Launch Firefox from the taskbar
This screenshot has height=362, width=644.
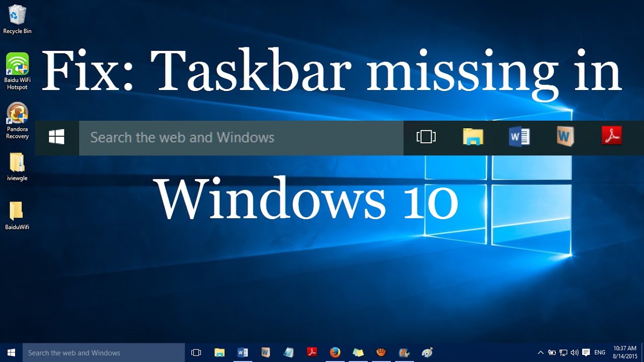(x=335, y=352)
